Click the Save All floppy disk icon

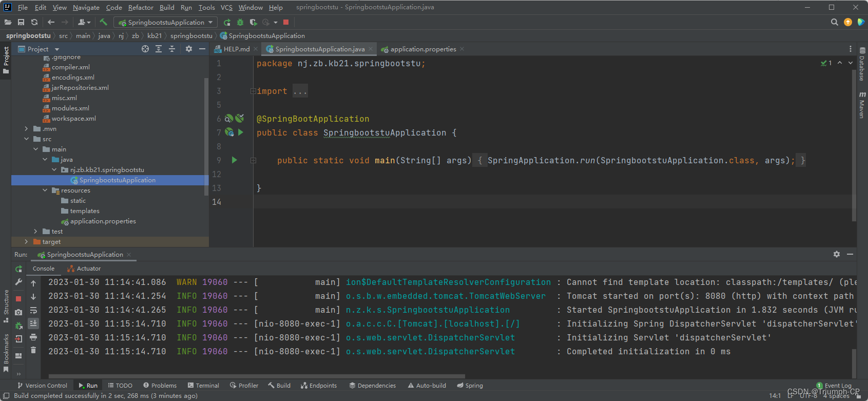point(21,22)
